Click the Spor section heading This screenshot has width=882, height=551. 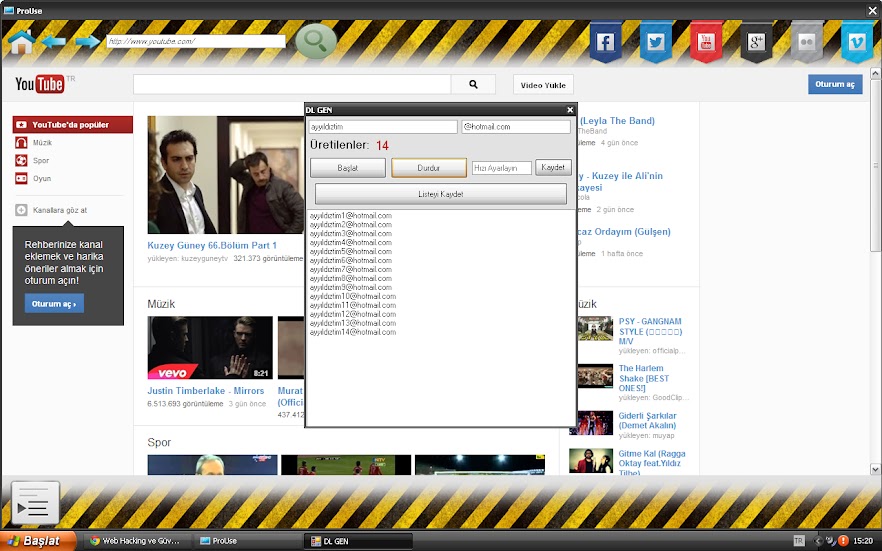(x=159, y=442)
